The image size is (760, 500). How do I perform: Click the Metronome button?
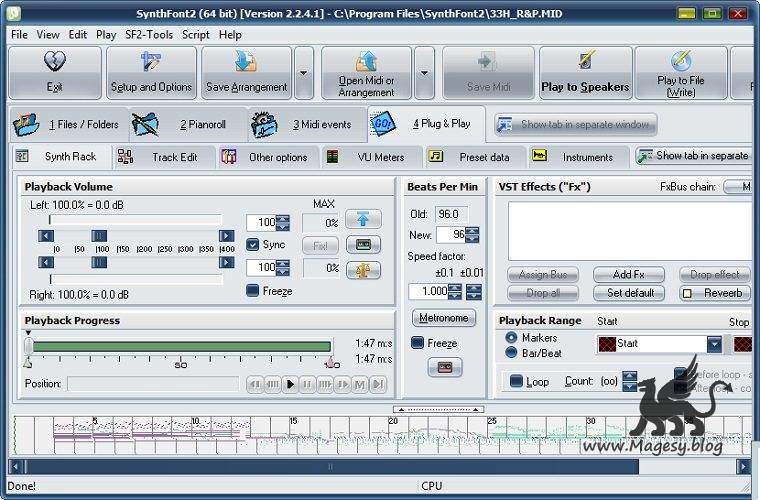coord(443,318)
